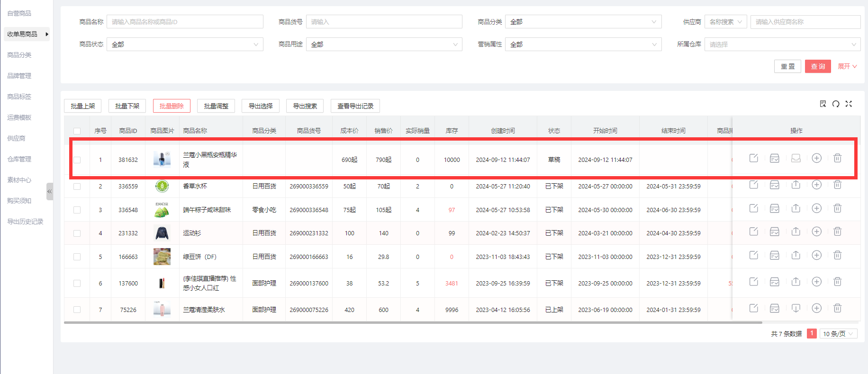This screenshot has width=868, height=374.
Task: Click edit icon for 兰蔻小黑瓶安瓶精华液 row
Action: pos(753,158)
